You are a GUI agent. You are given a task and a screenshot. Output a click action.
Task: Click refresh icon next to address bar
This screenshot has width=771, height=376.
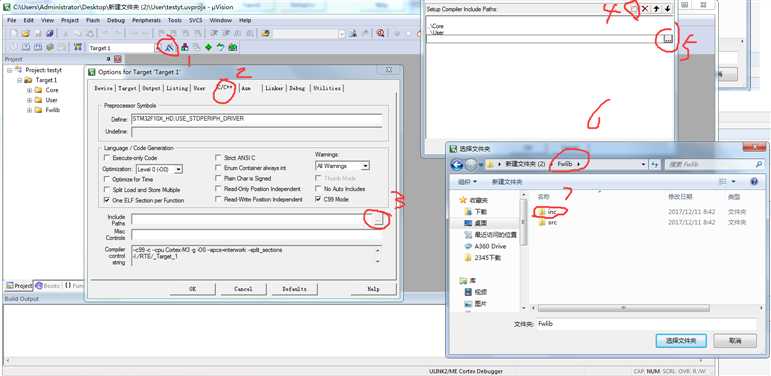(x=655, y=164)
